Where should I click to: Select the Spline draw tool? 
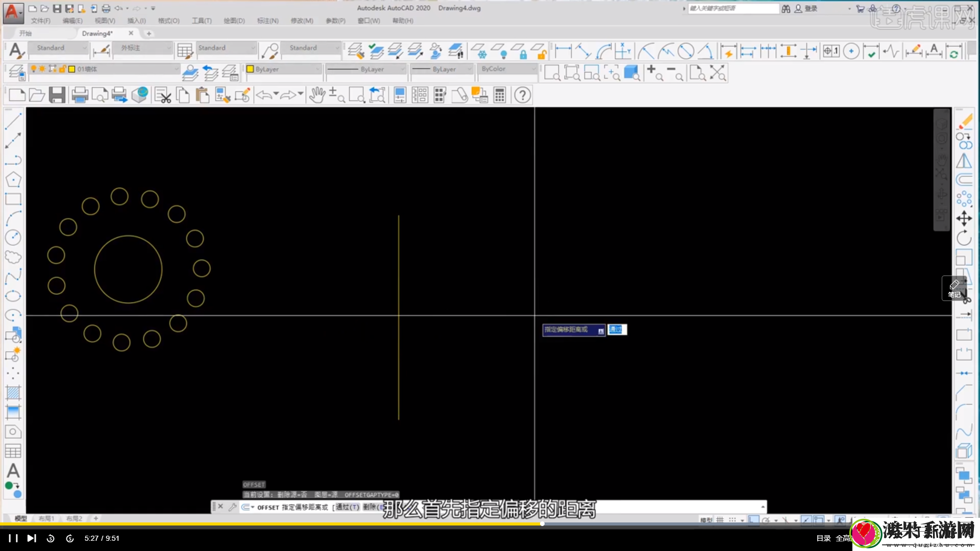13,276
